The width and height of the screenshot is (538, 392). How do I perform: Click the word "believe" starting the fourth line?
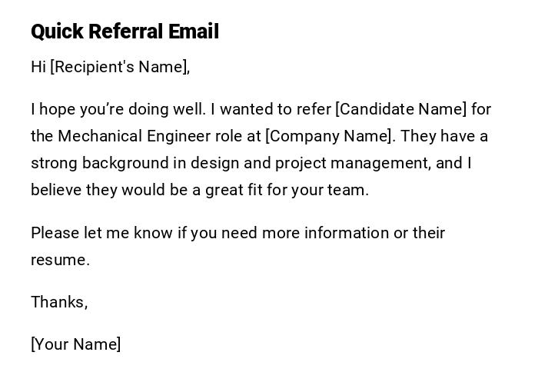coord(55,190)
